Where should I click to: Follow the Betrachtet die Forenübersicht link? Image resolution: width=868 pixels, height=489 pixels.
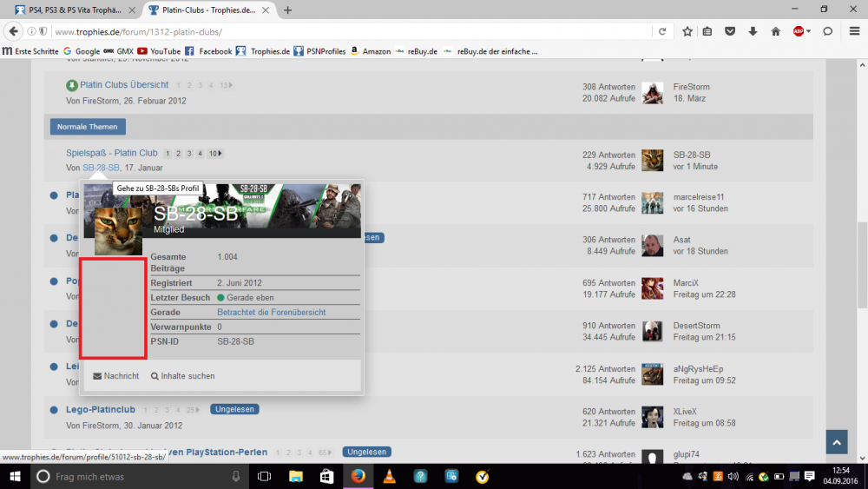point(271,312)
